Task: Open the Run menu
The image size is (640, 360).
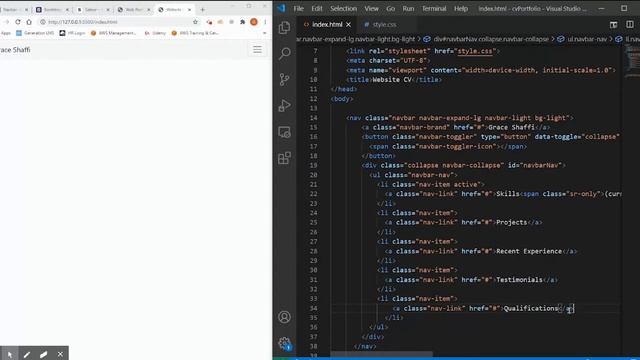Action: click(408, 9)
